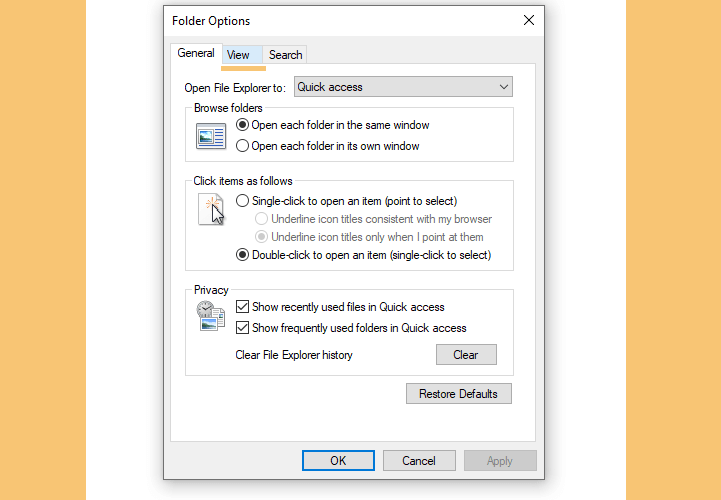
Task: Click the Browse folders window icon
Action: tap(211, 136)
